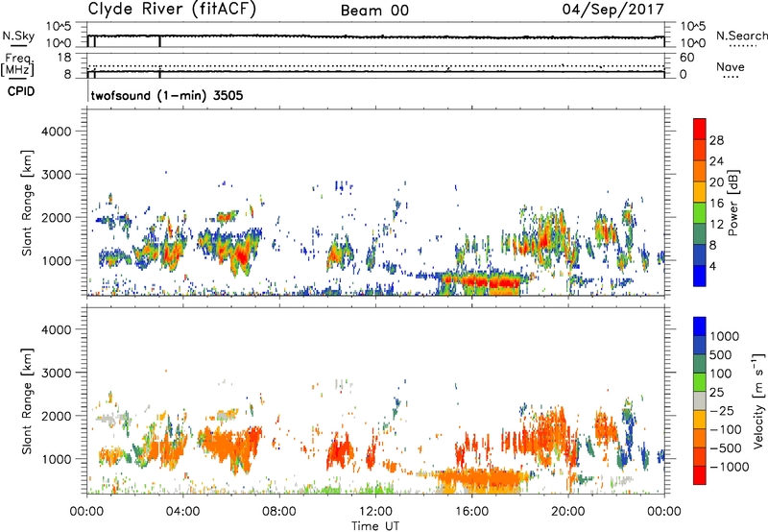Click the "Clyde River (fitACF)" plot title
768x532 pixels.
pos(172,9)
